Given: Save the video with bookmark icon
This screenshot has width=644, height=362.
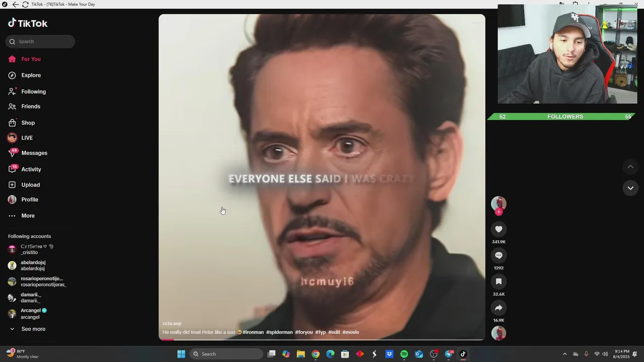Looking at the screenshot, I should tap(499, 282).
